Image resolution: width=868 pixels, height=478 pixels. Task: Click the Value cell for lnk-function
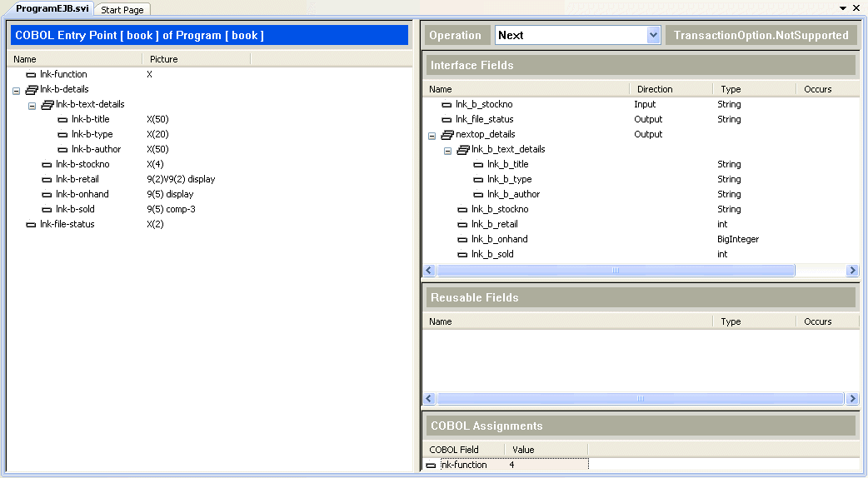(x=546, y=465)
